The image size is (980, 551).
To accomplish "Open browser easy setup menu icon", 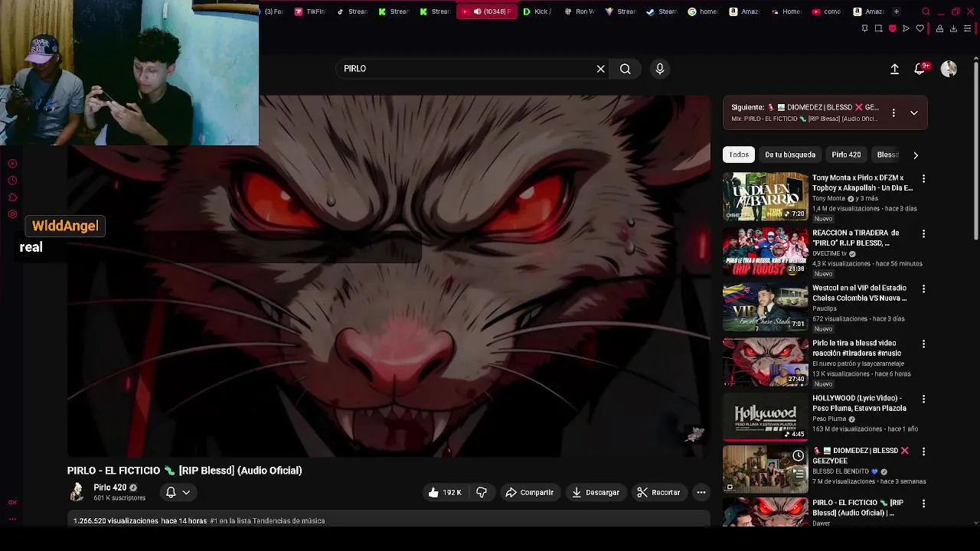I will pos(967,29).
